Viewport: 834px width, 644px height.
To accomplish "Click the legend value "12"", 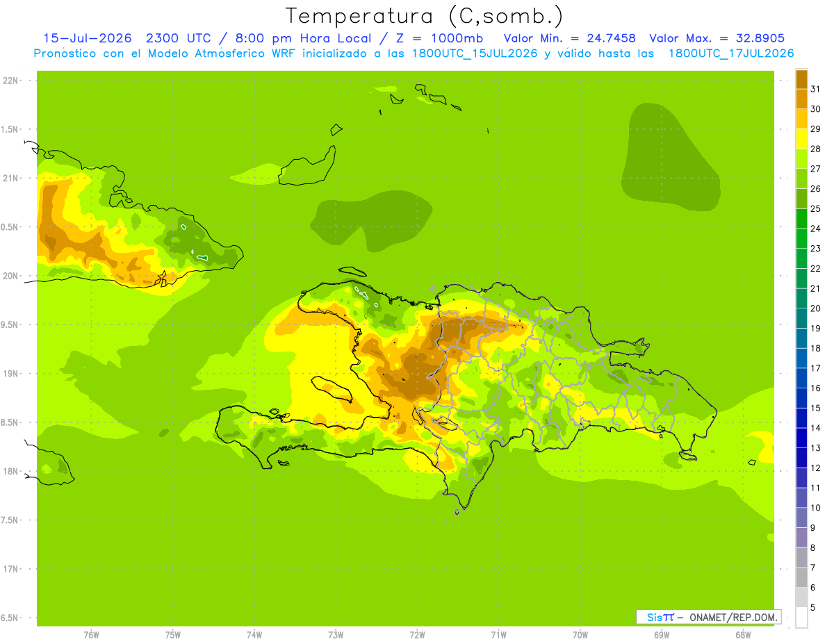I will click(815, 468).
